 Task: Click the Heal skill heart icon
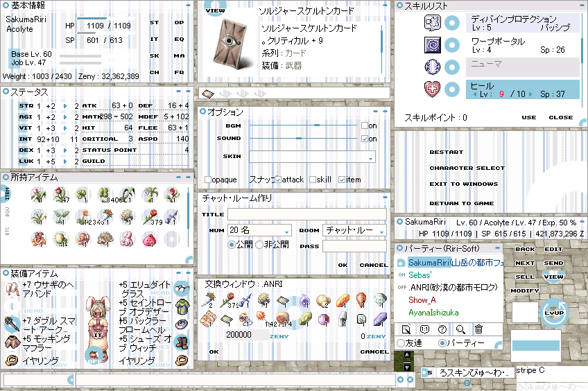point(433,89)
